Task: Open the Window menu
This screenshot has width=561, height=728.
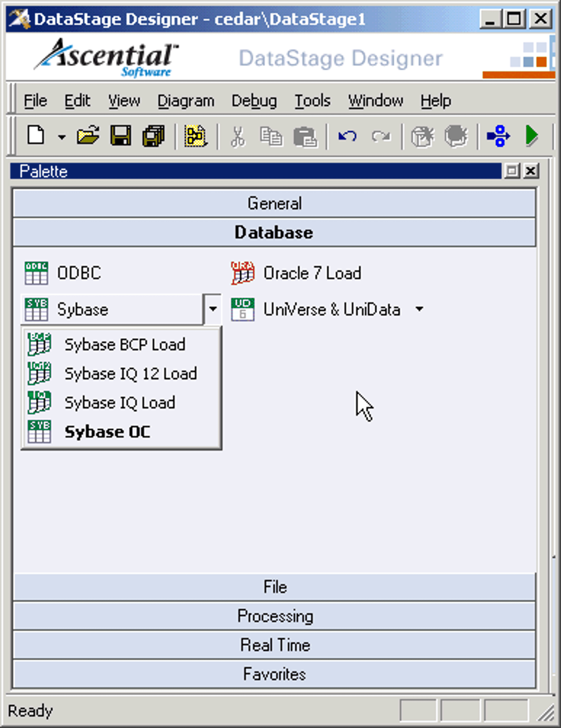Action: pos(376,101)
